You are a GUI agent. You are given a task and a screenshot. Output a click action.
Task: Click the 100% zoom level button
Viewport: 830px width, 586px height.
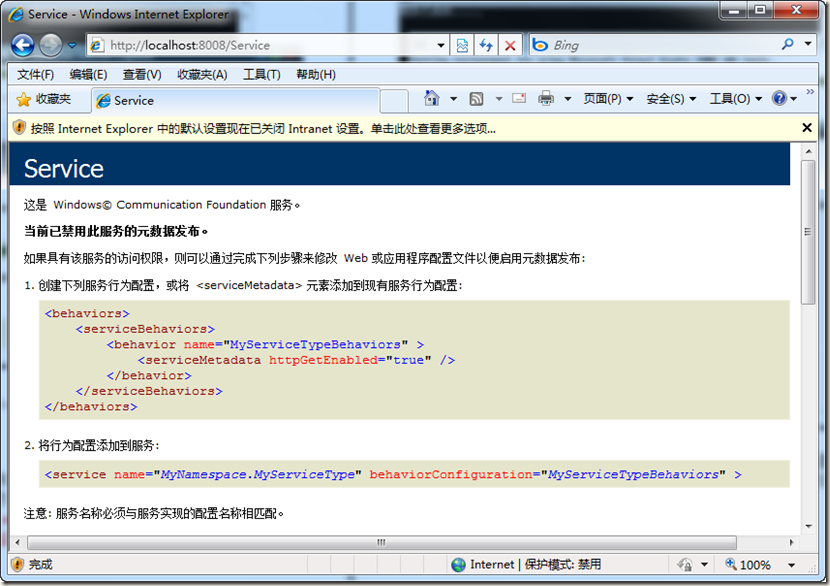[x=748, y=565]
